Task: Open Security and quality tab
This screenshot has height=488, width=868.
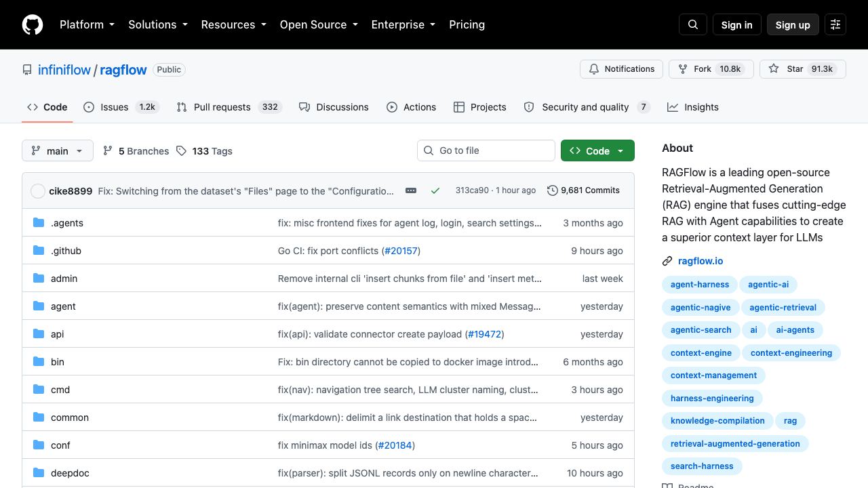Action: coord(587,107)
